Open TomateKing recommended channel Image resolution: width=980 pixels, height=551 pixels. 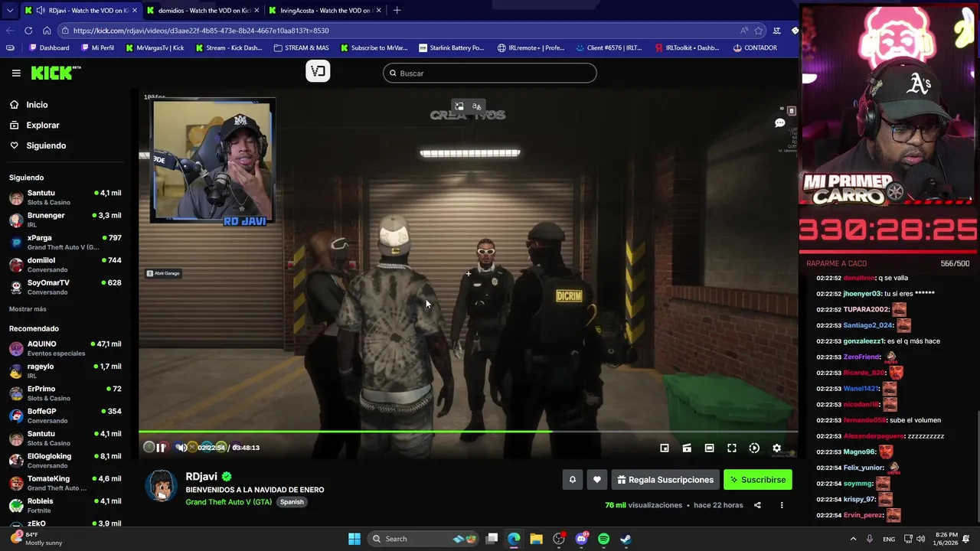pyautogui.click(x=65, y=483)
